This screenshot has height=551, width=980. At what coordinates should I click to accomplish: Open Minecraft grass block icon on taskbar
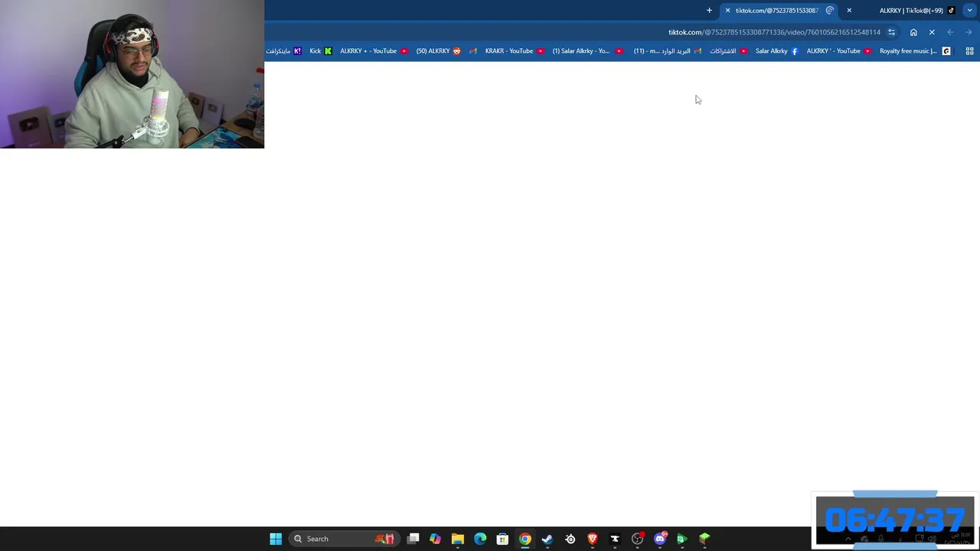click(704, 539)
